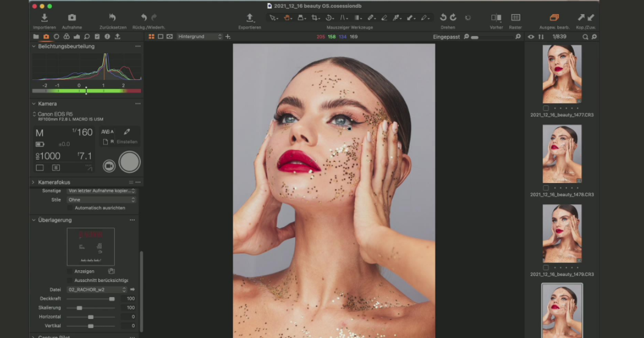Open the output upload tool tab
The width and height of the screenshot is (644, 338).
click(x=118, y=37)
